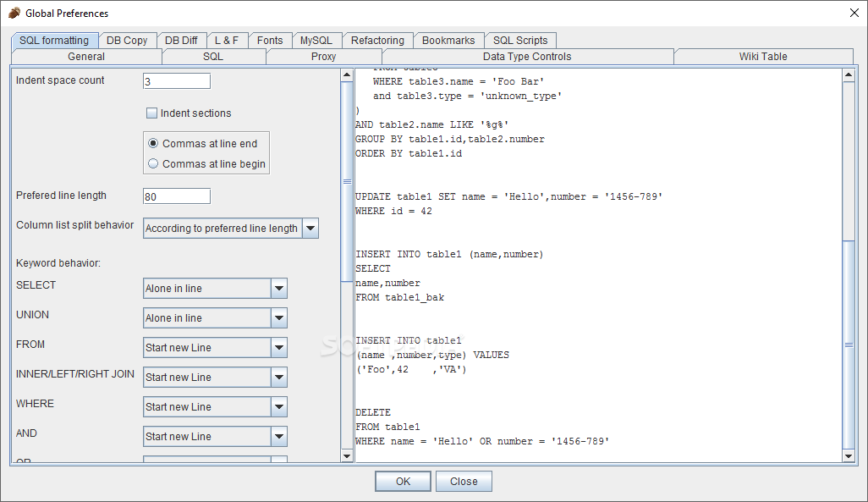The image size is (868, 502).
Task: Click the settings panel vertical scrollbar thumb
Action: (x=347, y=182)
